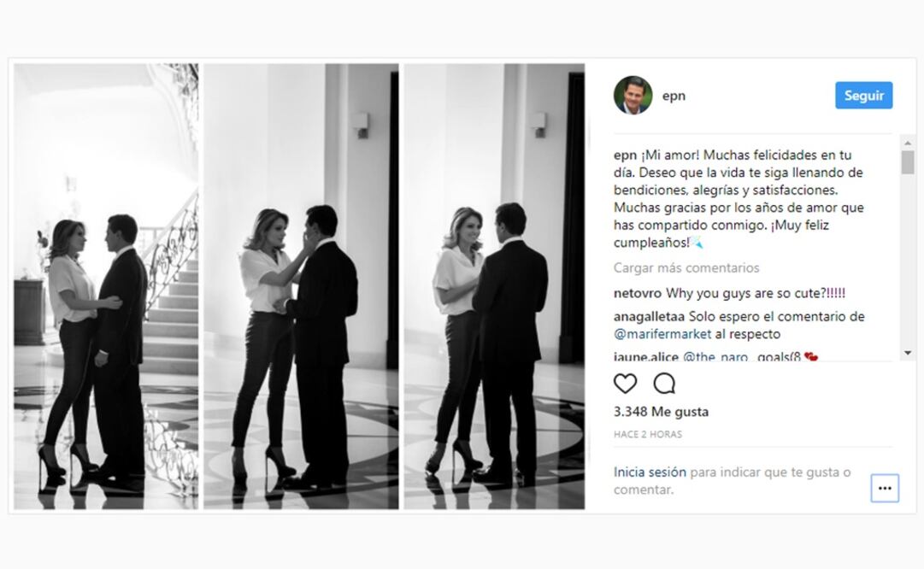Viewport: 924px width, 569px height.
Task: Open the three-dot options icon
Action: [x=883, y=487]
